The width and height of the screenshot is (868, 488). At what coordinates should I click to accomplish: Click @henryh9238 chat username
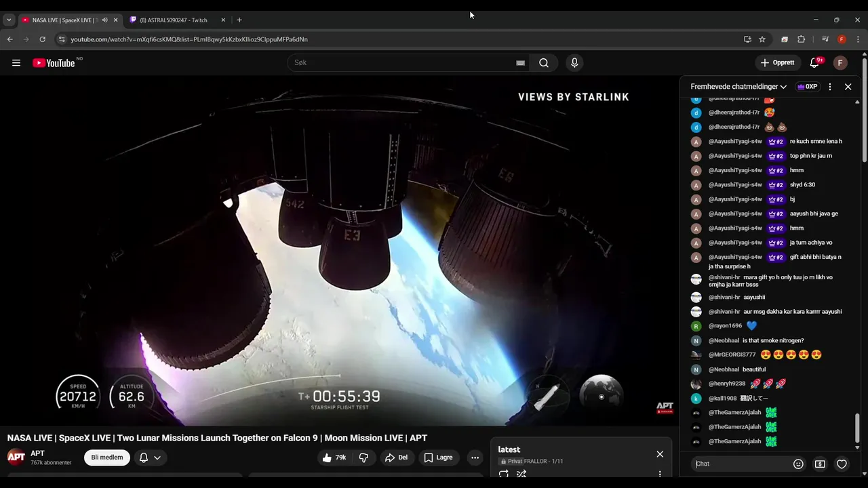pos(727,384)
